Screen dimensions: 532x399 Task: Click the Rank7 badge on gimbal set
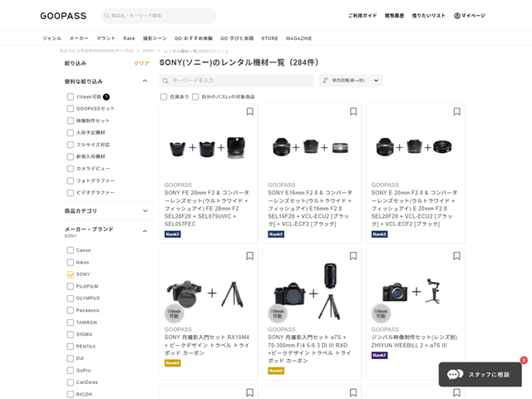(x=379, y=355)
